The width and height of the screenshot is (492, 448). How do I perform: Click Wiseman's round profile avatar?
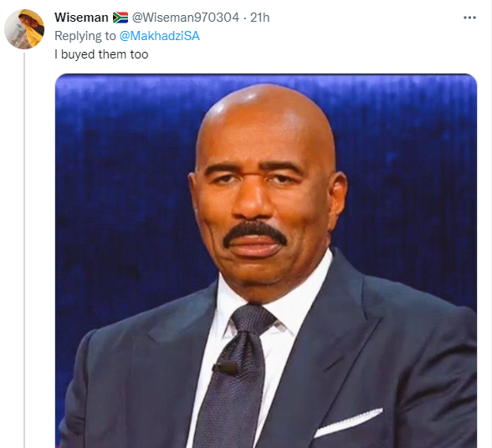point(24,29)
